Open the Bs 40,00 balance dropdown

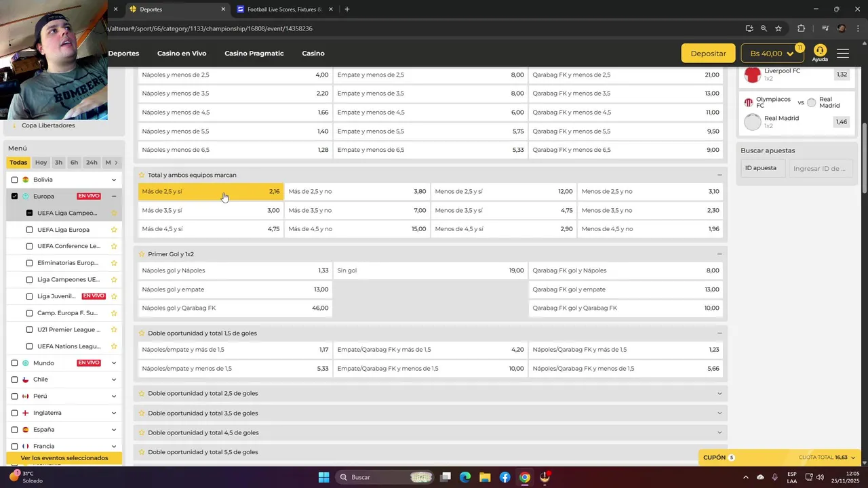(x=772, y=54)
